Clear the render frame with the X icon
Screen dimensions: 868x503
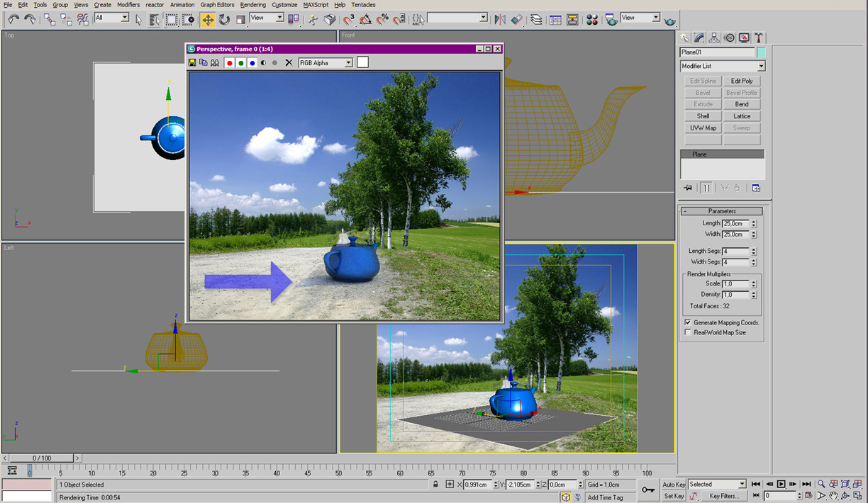click(289, 63)
